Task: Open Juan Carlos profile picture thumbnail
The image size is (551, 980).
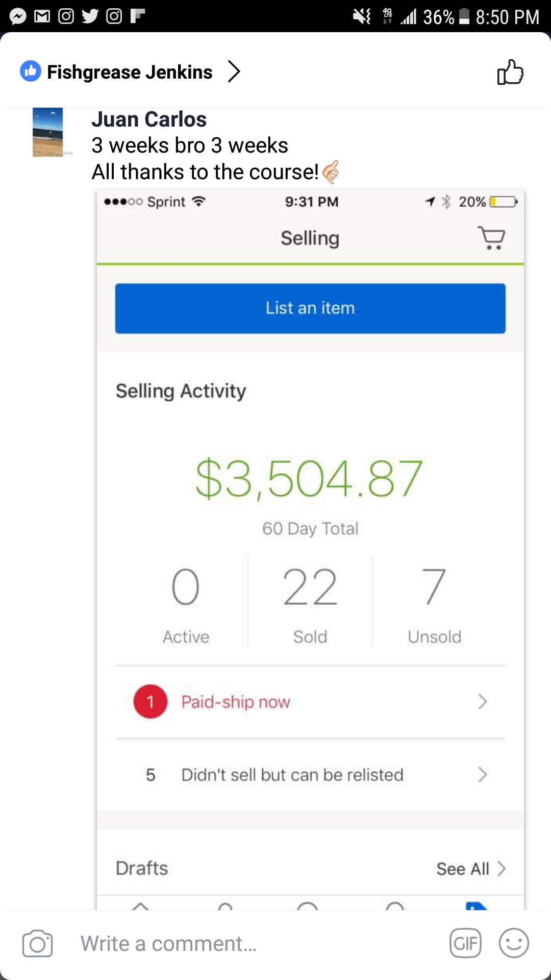Action: tap(48, 132)
